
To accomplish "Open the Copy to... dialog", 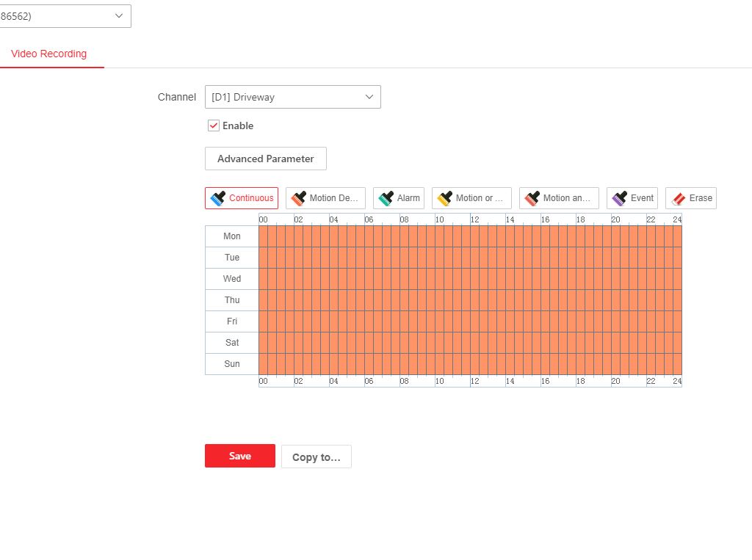I will click(316, 457).
